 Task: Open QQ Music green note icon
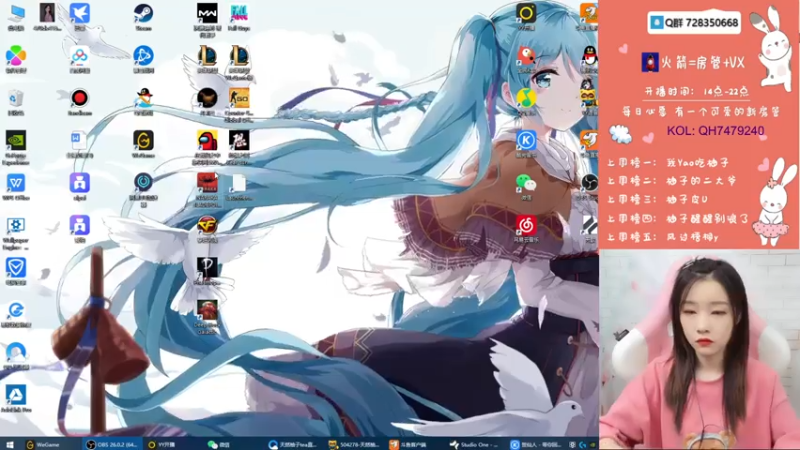pos(526,101)
